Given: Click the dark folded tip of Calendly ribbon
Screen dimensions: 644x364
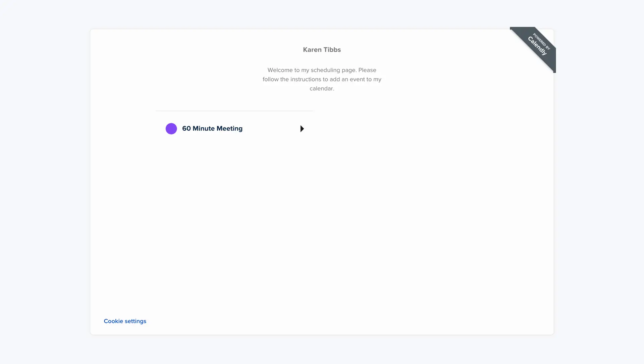Looking at the screenshot, I should 554,71.
